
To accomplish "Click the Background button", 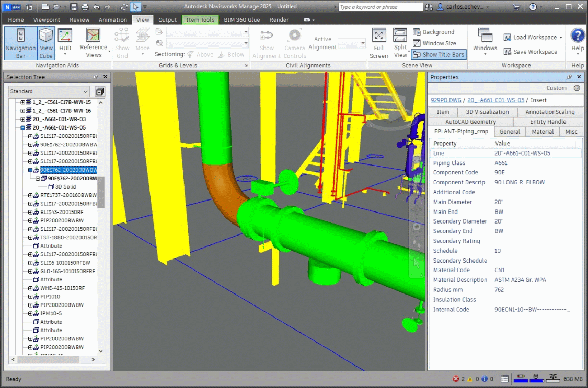I will pyautogui.click(x=434, y=32).
